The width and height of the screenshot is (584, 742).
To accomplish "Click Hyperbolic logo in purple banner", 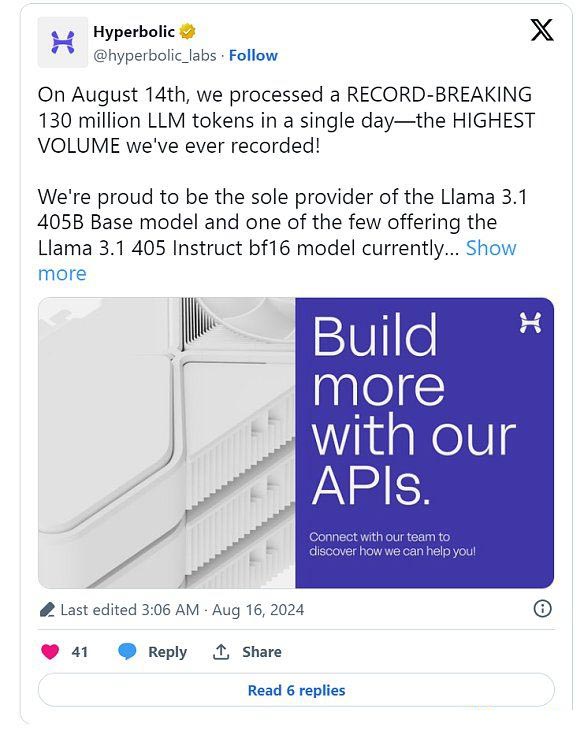I will [530, 323].
